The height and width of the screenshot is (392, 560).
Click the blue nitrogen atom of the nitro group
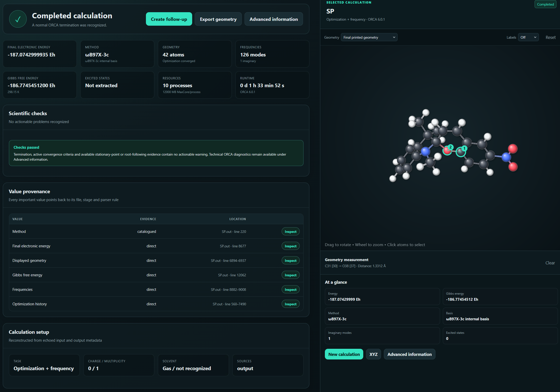[x=506, y=157]
